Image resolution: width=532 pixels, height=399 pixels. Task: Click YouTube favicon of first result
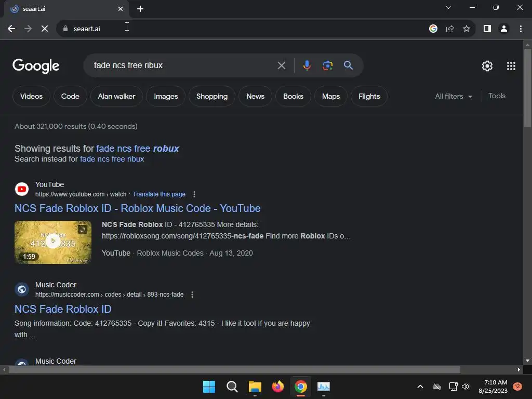click(22, 189)
